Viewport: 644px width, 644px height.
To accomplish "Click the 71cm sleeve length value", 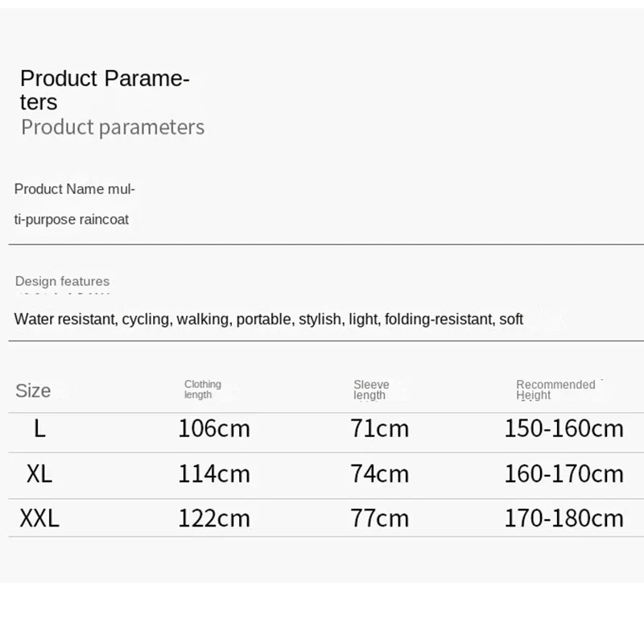I will 379,429.
